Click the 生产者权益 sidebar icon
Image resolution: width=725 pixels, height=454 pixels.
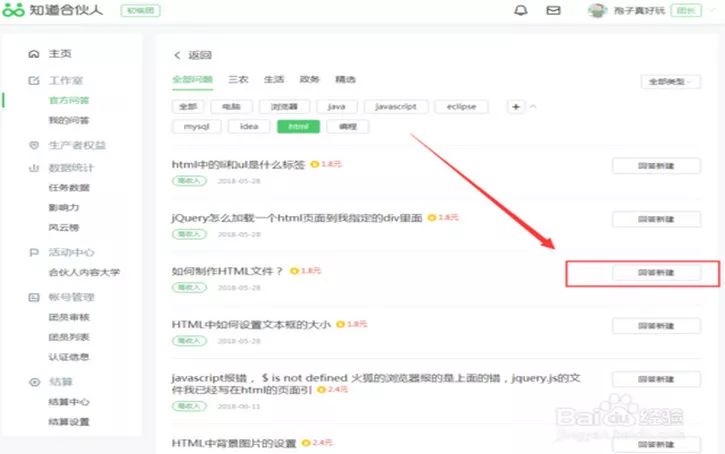tap(34, 145)
